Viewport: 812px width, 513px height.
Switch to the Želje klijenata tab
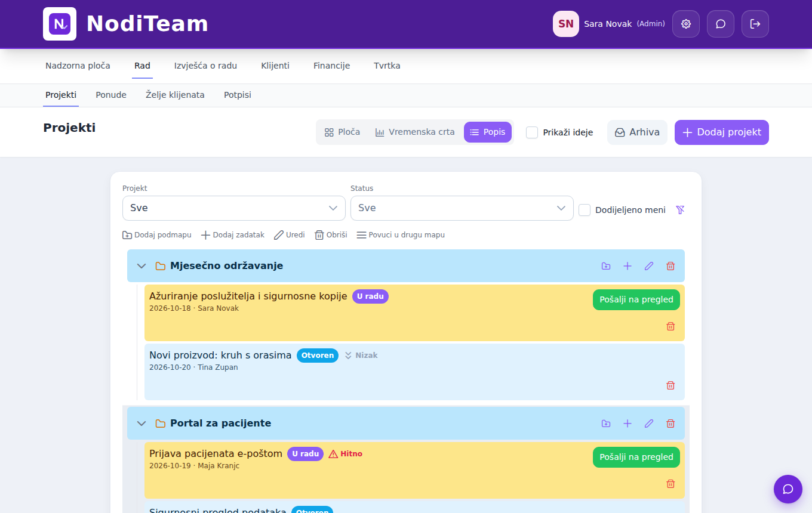click(x=175, y=95)
